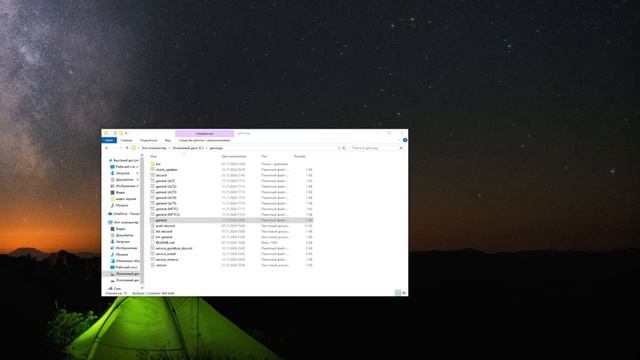Select Этот компьютер in the navigation pane
Screen dimensions: 640x360
click(126, 222)
